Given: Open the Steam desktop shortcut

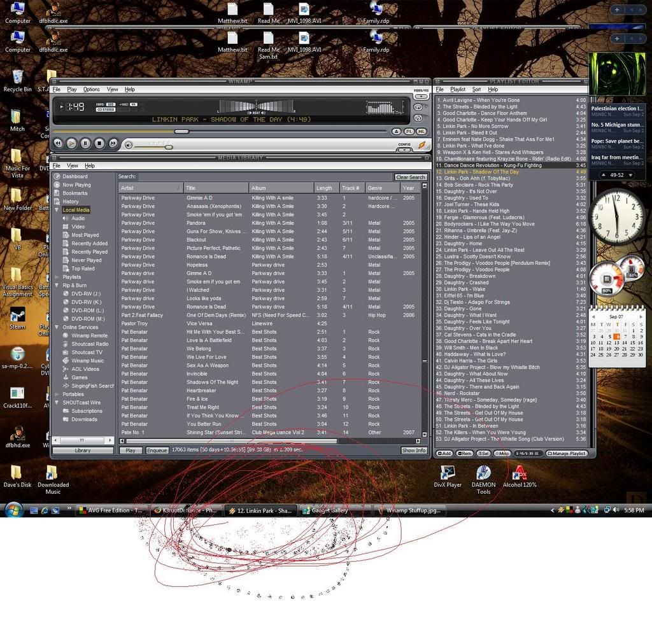Looking at the screenshot, I should (17, 319).
